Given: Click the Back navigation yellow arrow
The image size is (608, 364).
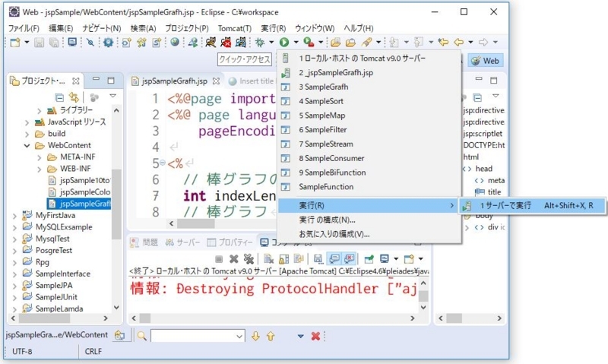Looking at the screenshot, I should click(459, 43).
